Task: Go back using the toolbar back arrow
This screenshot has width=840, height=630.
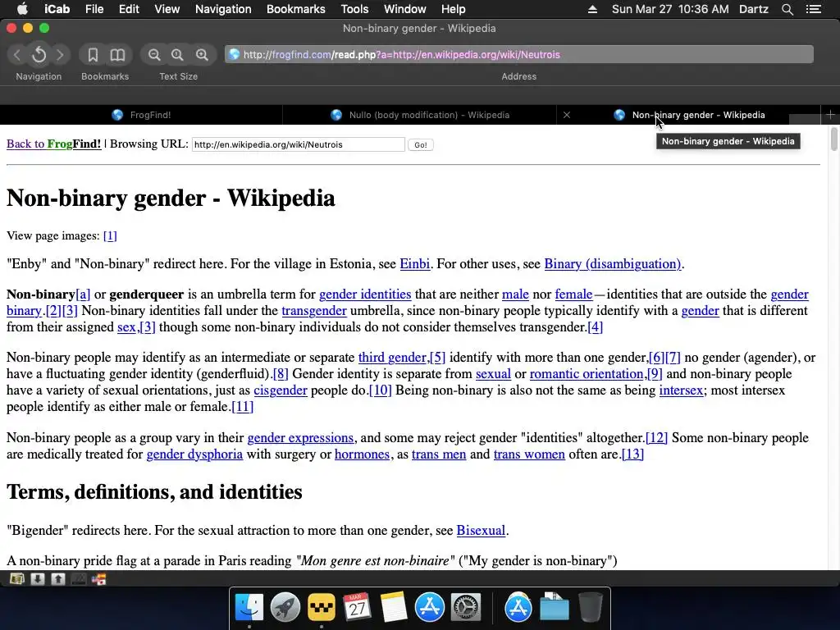Action: pos(17,55)
